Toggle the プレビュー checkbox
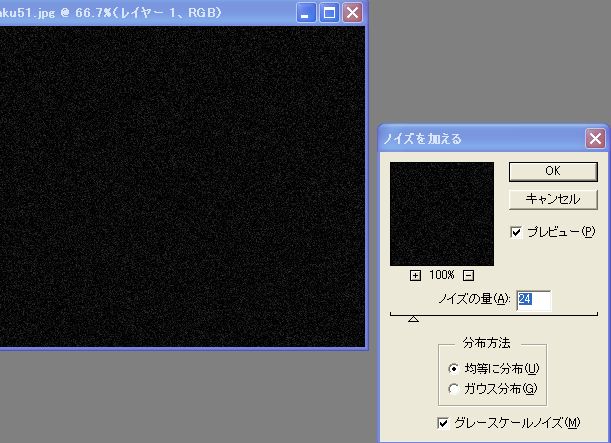611x443 pixels. [x=516, y=232]
